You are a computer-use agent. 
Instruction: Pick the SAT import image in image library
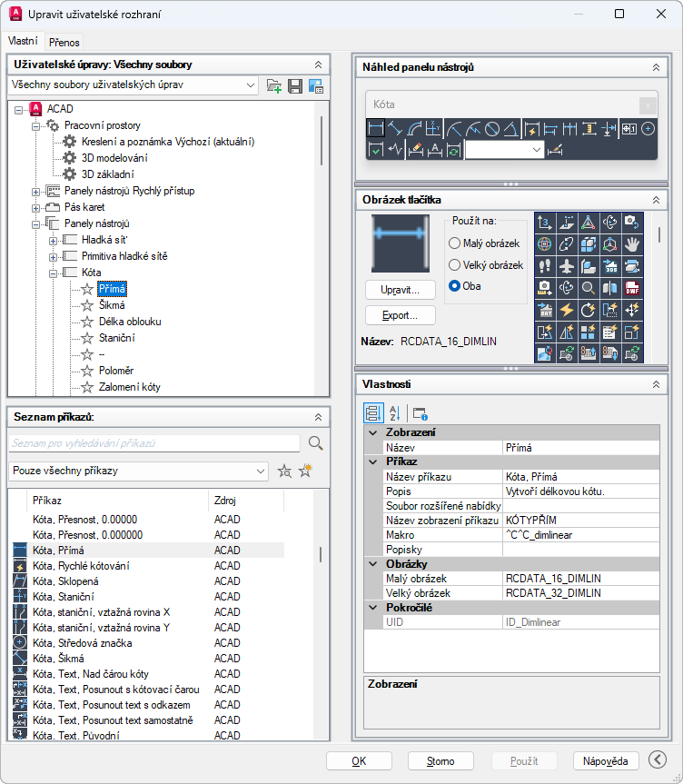pyautogui.click(x=545, y=310)
